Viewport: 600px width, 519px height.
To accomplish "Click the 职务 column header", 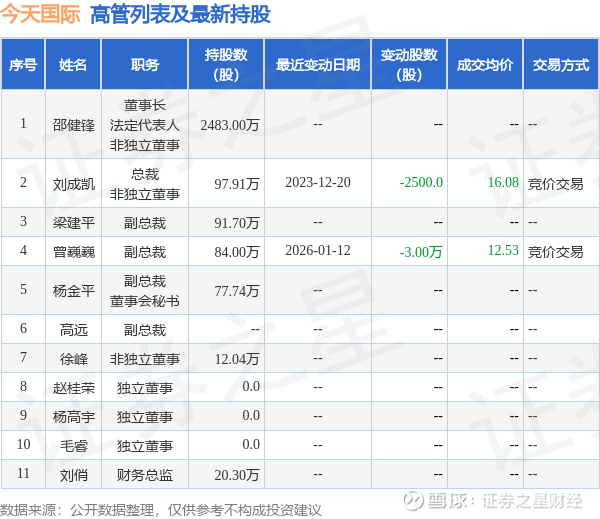I will 145,65.
